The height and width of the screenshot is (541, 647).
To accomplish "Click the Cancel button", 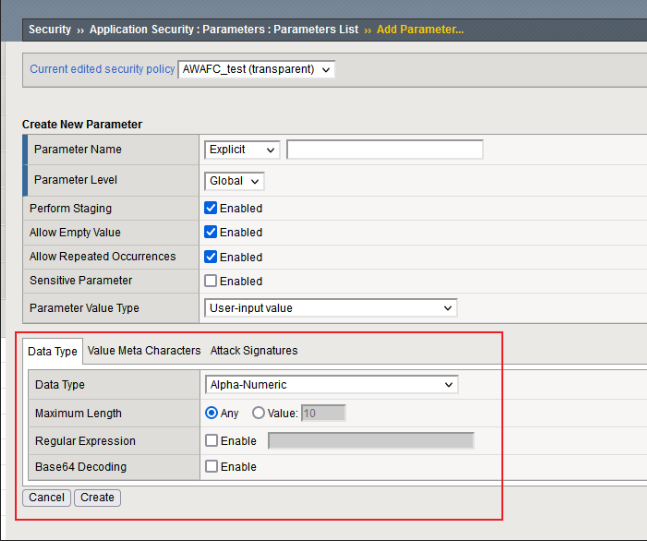I will pyautogui.click(x=46, y=497).
